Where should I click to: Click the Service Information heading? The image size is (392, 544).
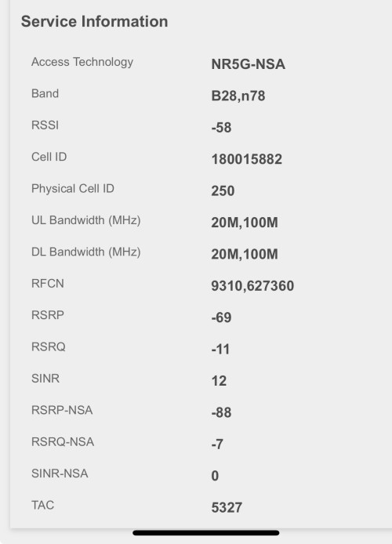coord(94,21)
